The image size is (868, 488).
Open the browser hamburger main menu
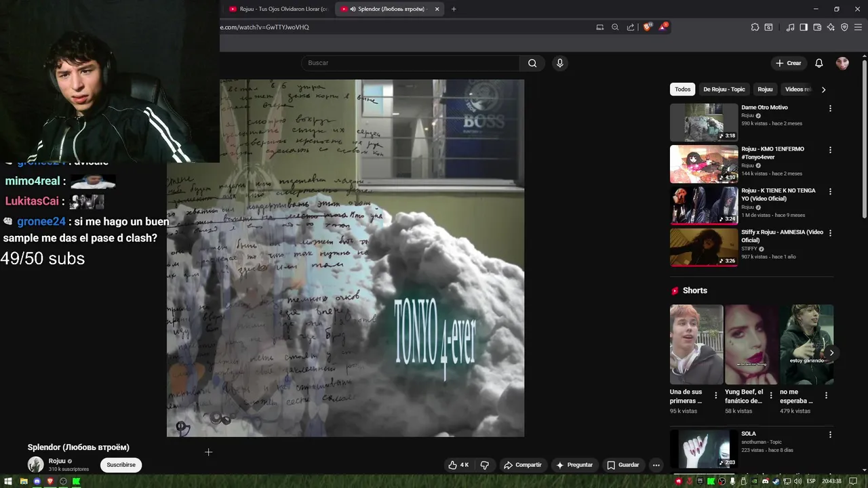click(858, 27)
